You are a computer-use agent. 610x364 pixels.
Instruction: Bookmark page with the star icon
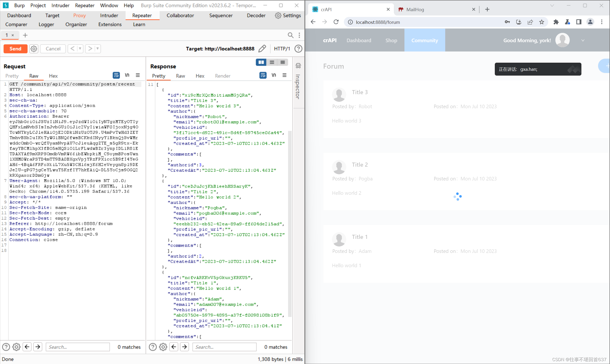coord(542,22)
